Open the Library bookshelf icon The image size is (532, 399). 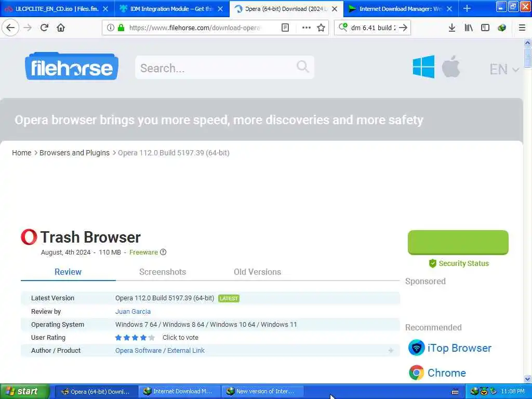pos(469,28)
